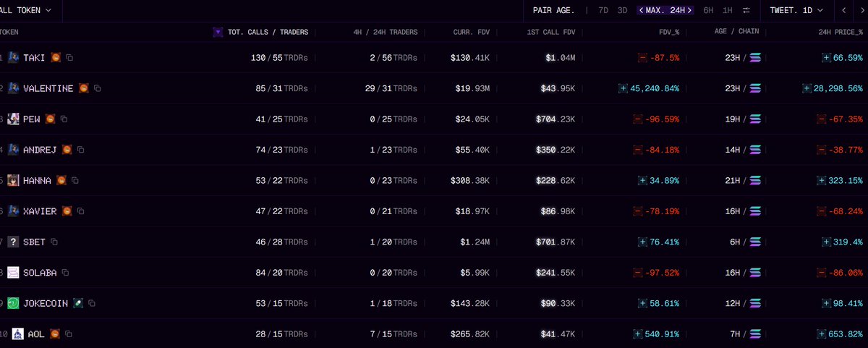Open the HANNA token name
Viewport: 868px width, 348px height.
37,180
